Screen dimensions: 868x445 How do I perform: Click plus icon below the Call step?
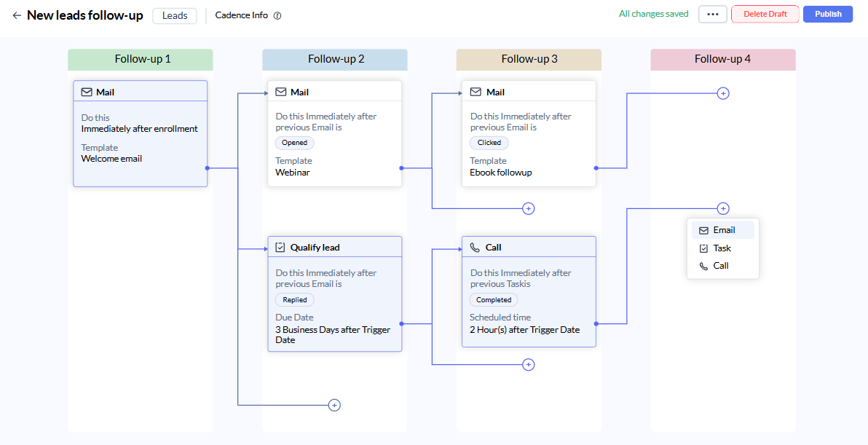(529, 365)
